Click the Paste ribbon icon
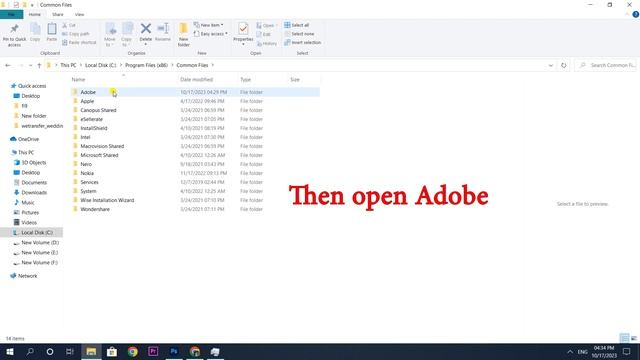The image size is (640, 360). [52, 32]
